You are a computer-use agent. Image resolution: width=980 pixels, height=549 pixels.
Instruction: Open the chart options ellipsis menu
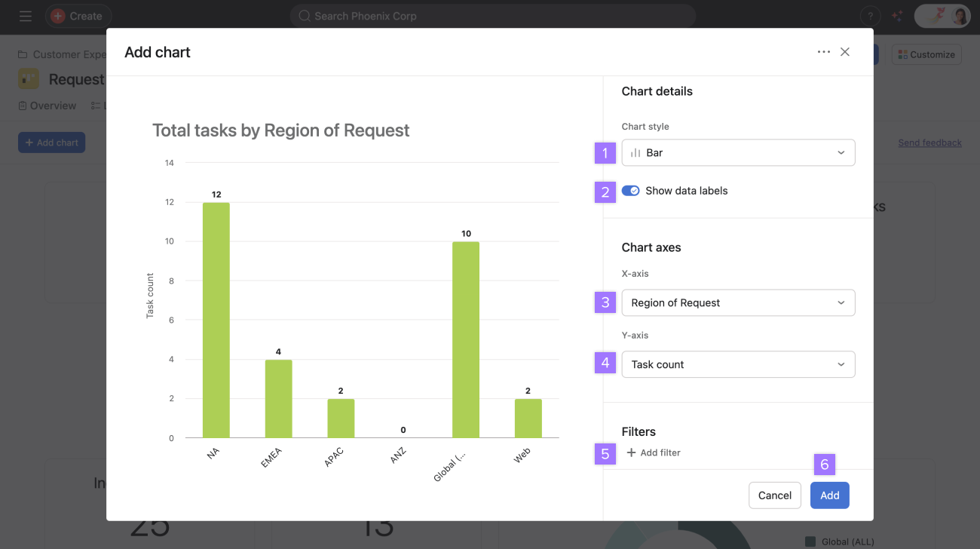tap(824, 52)
